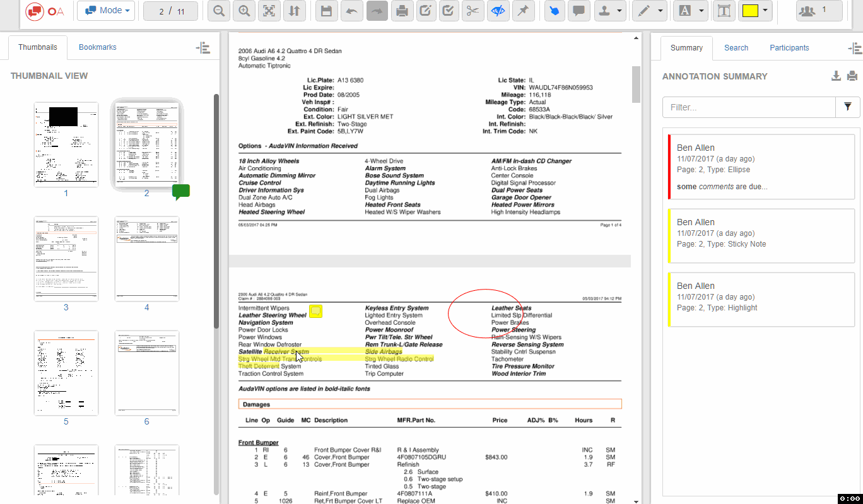This screenshot has height=504, width=863.
Task: Expand the text A tool dropdown arrow
Action: pos(702,11)
